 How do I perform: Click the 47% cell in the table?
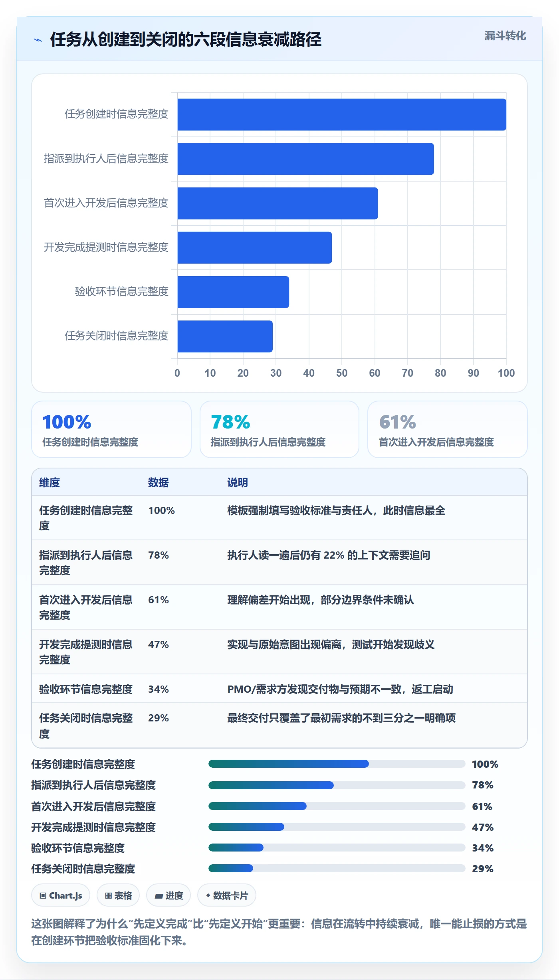(159, 644)
